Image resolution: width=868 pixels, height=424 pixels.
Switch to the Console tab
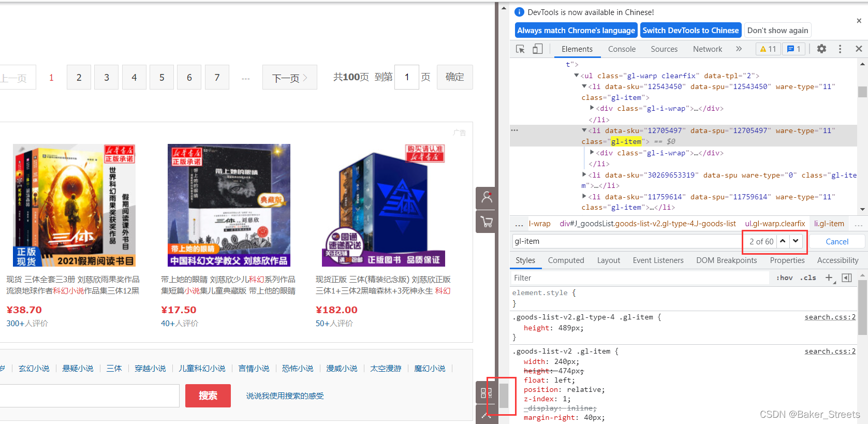tap(622, 49)
